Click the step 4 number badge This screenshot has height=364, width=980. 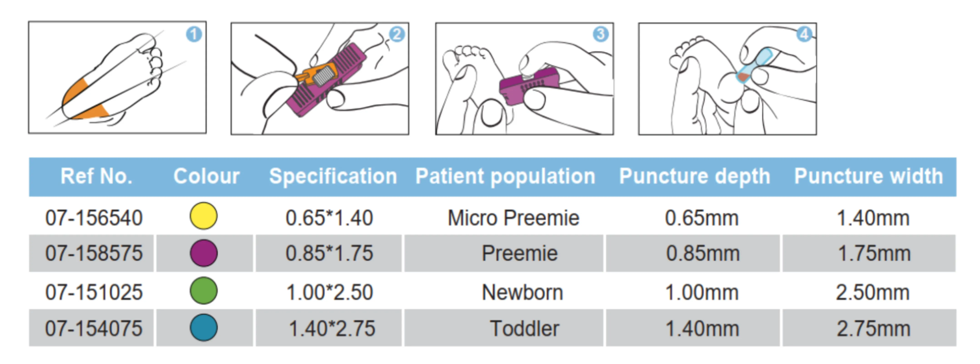tap(804, 35)
